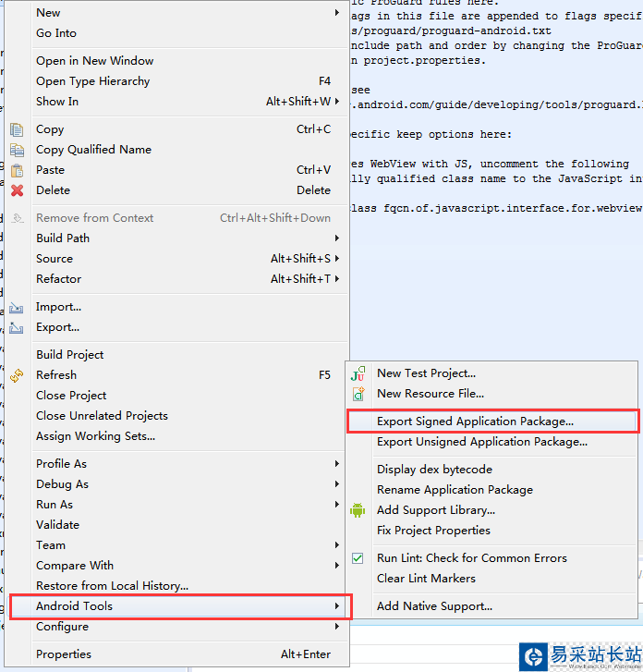
Task: Select the Delete menu entry
Action: pos(176,189)
